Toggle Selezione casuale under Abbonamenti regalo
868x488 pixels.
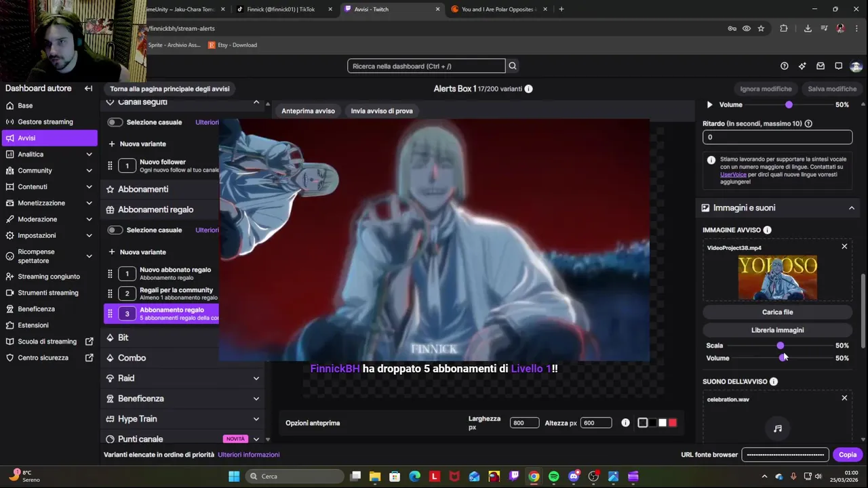[115, 230]
